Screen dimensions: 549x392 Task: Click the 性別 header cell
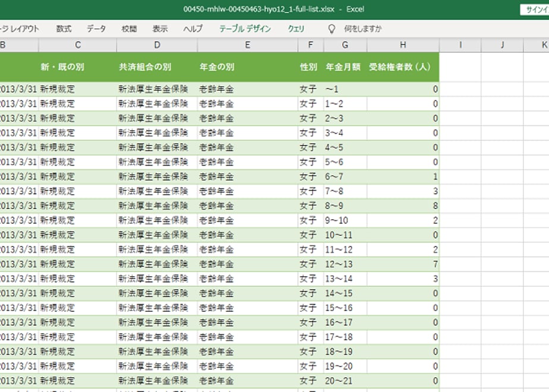point(311,67)
